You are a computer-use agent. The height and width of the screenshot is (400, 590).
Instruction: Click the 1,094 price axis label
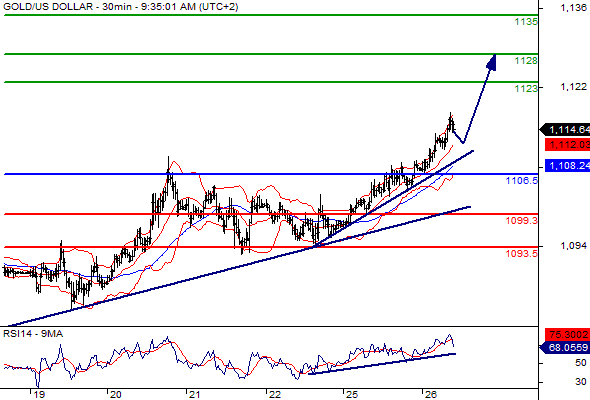coord(573,246)
